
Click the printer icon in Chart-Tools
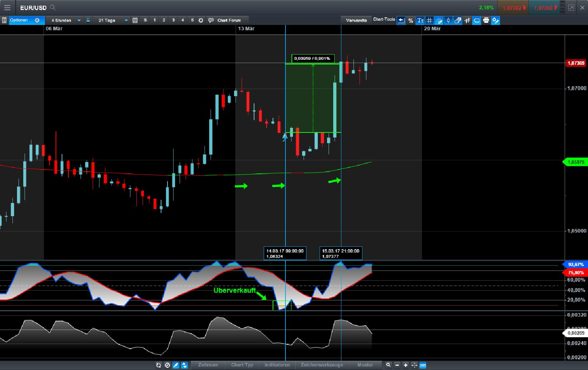pos(485,20)
